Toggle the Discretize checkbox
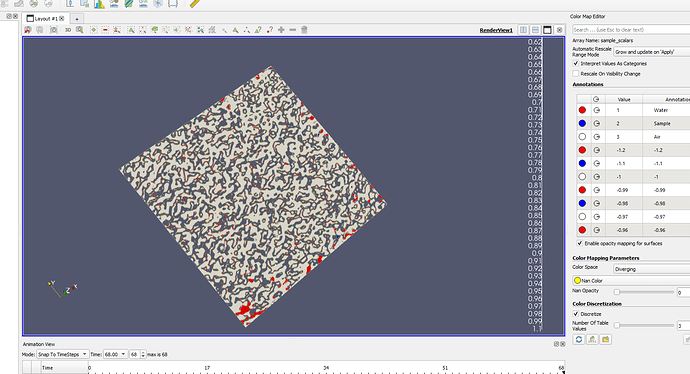 click(x=576, y=314)
